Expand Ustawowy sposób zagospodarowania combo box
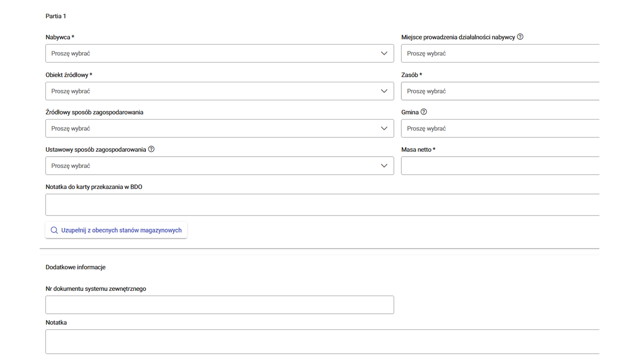The height and width of the screenshot is (364, 640). click(x=211, y=165)
